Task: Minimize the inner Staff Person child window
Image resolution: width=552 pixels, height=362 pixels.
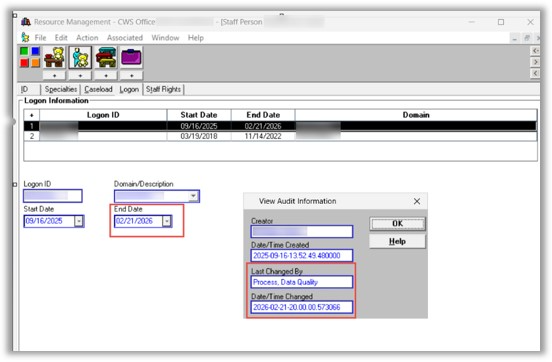Action: [x=515, y=38]
